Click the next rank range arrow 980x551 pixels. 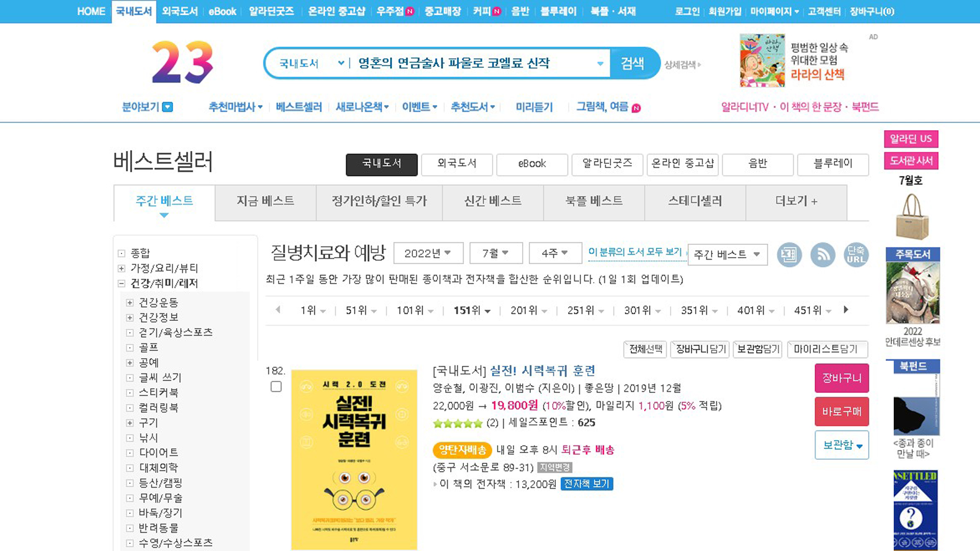(846, 310)
